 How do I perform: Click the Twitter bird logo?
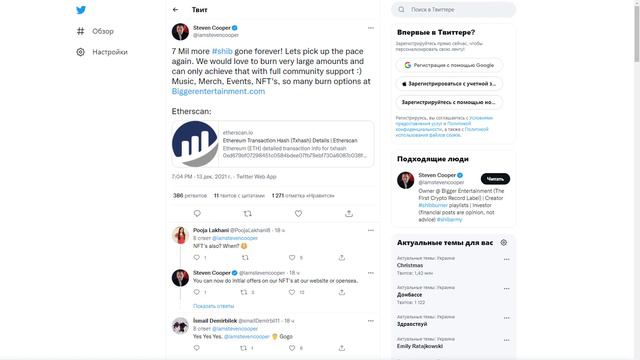click(x=81, y=10)
